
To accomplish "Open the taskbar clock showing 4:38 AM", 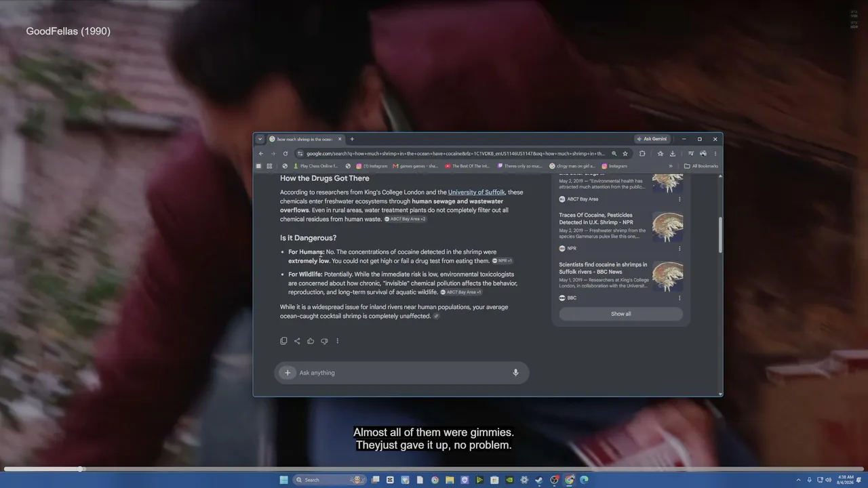I will point(846,480).
